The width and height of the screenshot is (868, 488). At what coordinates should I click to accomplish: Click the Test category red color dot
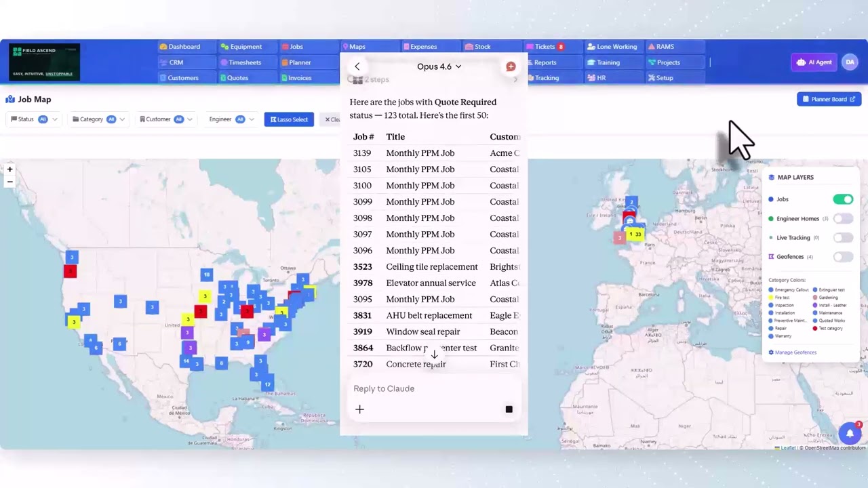point(815,329)
